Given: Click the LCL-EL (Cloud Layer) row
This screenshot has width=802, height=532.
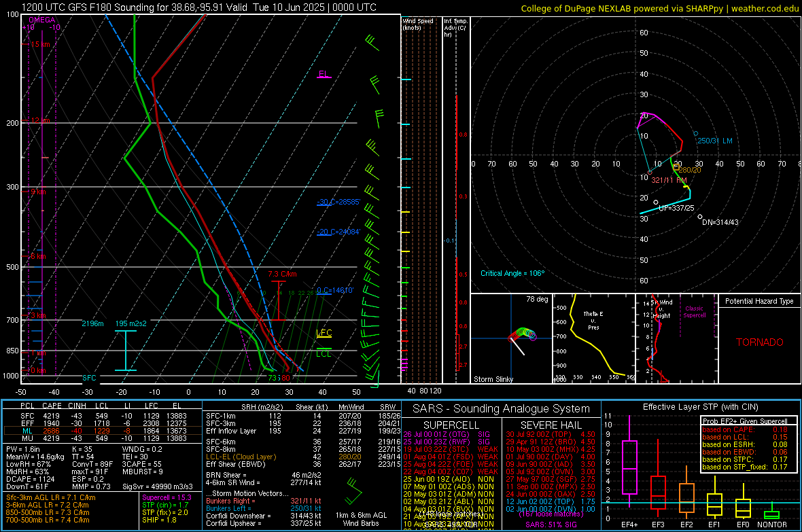Looking at the screenshot, I should [x=303, y=457].
